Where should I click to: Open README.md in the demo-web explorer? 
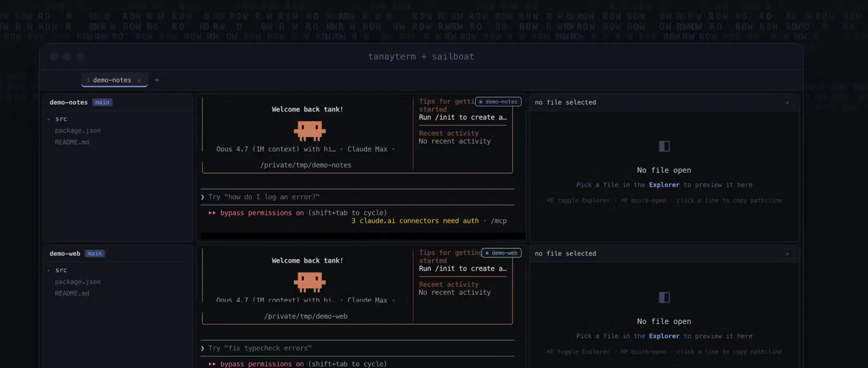point(72,293)
